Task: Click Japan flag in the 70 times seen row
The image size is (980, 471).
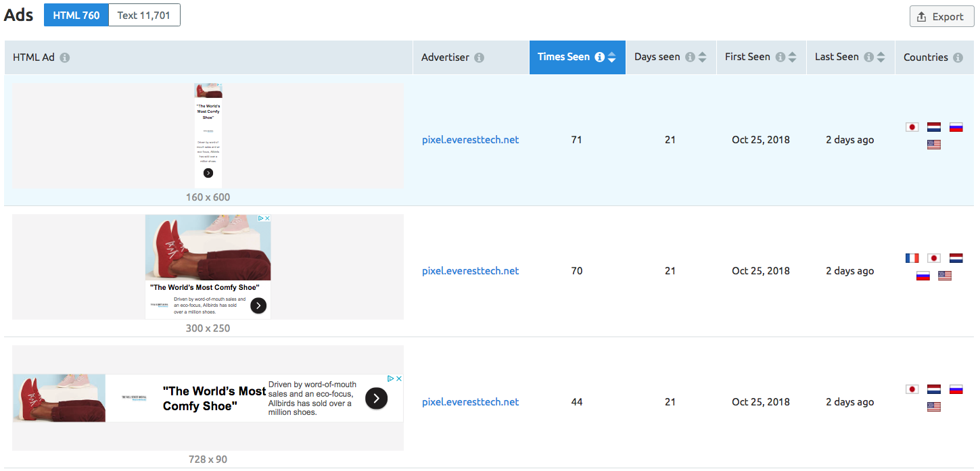Action: point(934,258)
